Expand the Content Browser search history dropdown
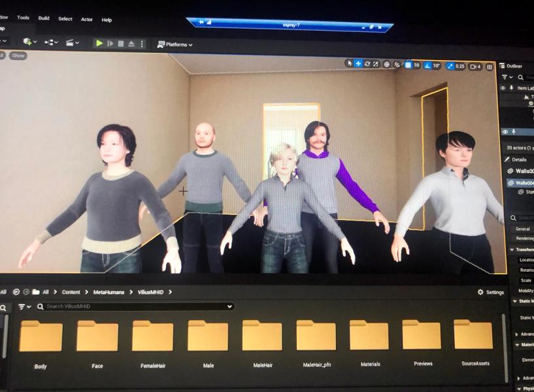 pyautogui.click(x=229, y=306)
